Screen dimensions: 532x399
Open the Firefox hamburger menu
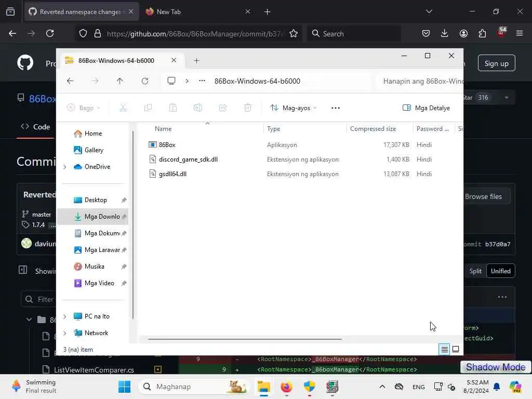point(520,33)
